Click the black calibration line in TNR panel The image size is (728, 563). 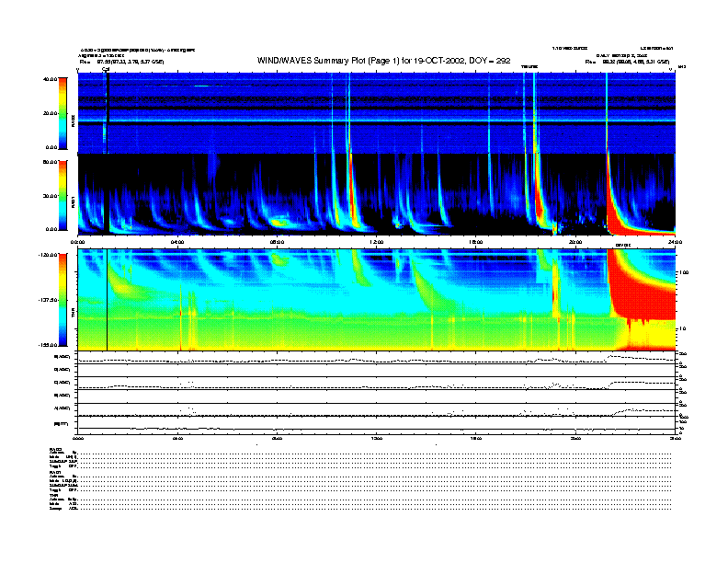(108, 300)
